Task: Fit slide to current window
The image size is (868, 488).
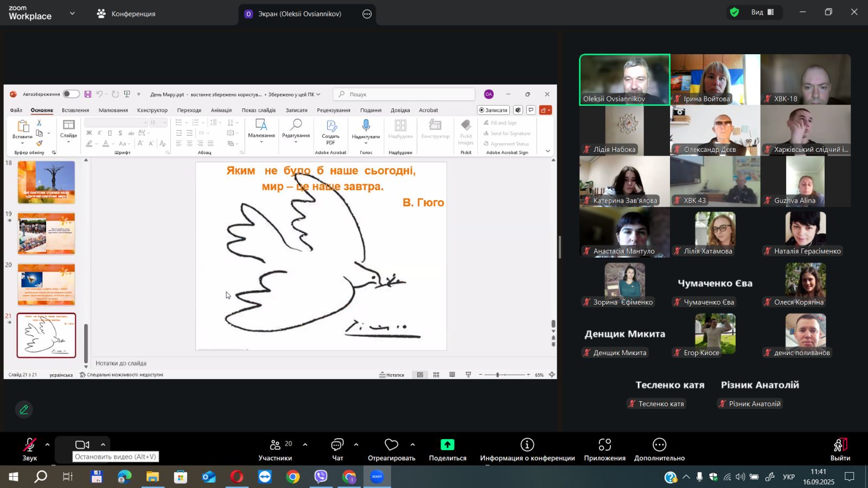Action: tap(552, 375)
